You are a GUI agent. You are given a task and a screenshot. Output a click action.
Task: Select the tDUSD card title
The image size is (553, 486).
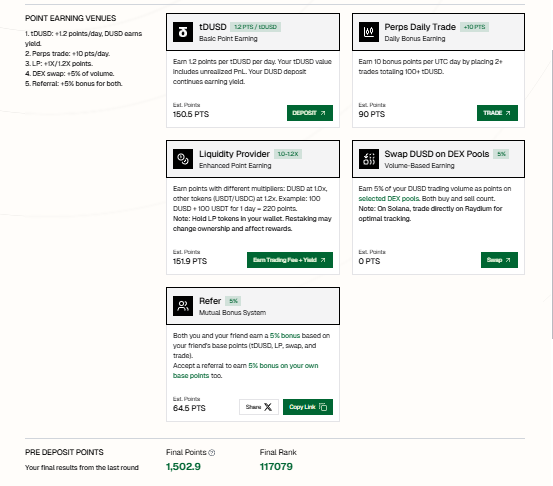(x=213, y=27)
